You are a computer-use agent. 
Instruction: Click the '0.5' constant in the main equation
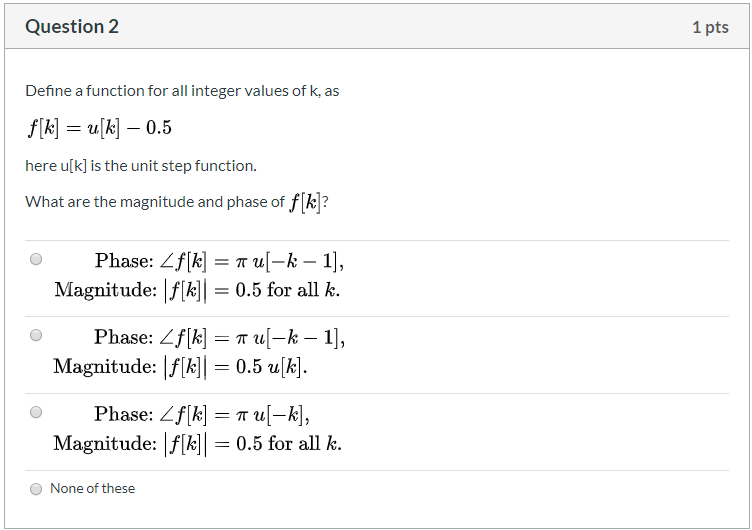click(159, 128)
